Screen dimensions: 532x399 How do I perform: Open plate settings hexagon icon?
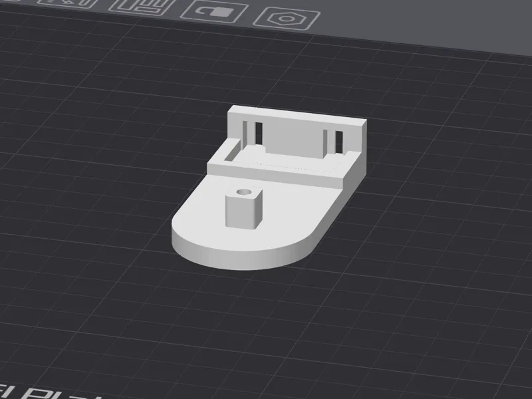[x=287, y=19]
